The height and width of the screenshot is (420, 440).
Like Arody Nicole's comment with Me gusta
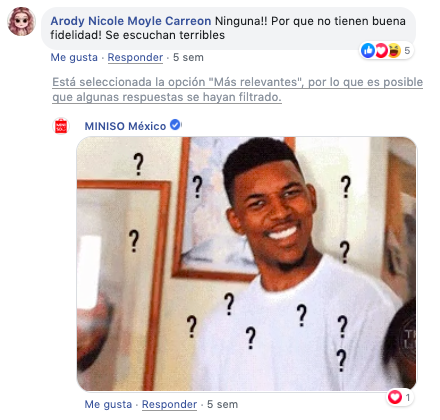coord(74,57)
